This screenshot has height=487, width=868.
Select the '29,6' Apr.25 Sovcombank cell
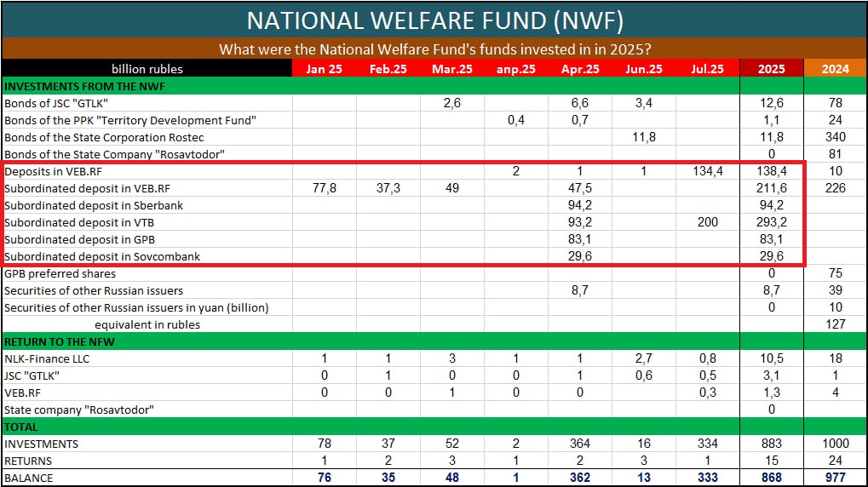(x=580, y=256)
